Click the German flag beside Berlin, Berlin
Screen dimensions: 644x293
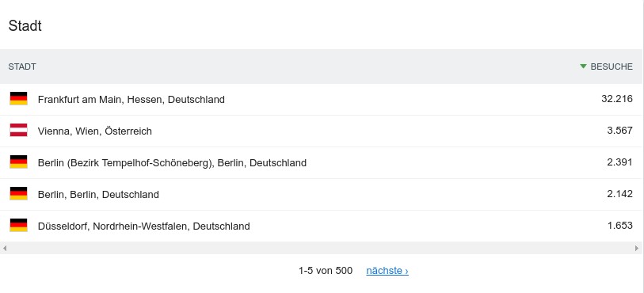[18, 193]
